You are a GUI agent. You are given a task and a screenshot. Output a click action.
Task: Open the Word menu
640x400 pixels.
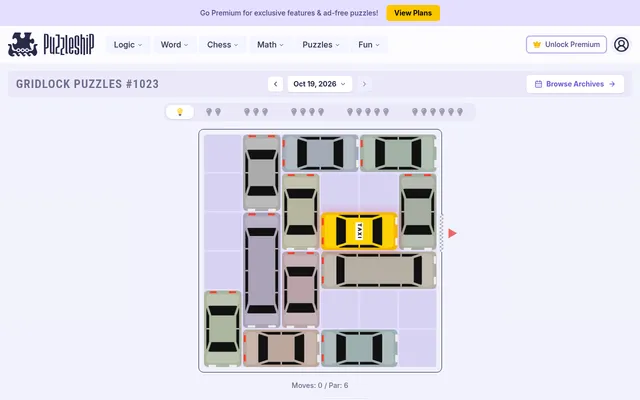[174, 44]
